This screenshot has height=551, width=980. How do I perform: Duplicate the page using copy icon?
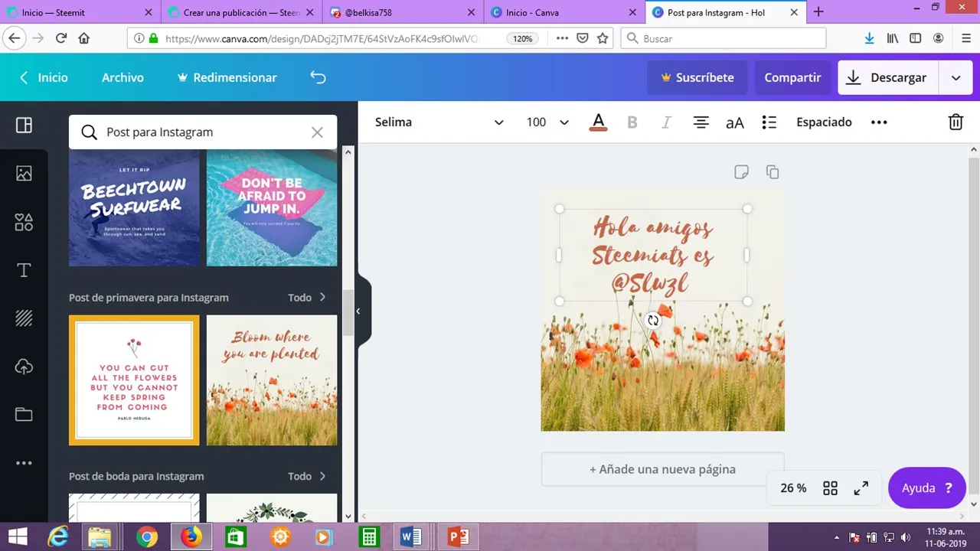pyautogui.click(x=773, y=172)
